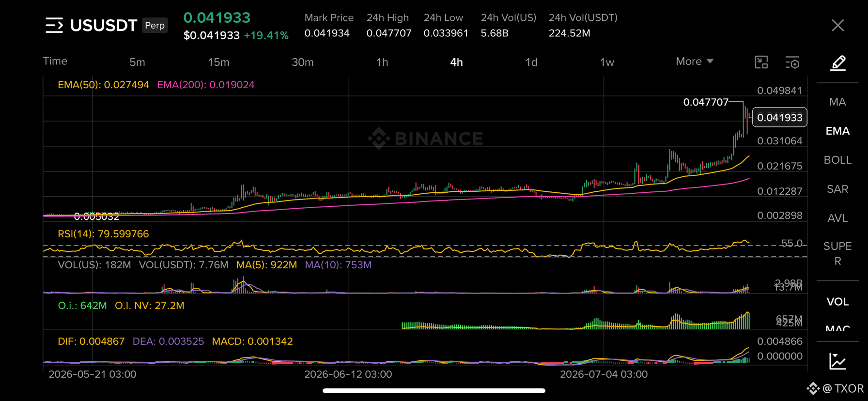868x401 pixels.
Task: Open the market list hamburger menu
Action: tap(54, 25)
